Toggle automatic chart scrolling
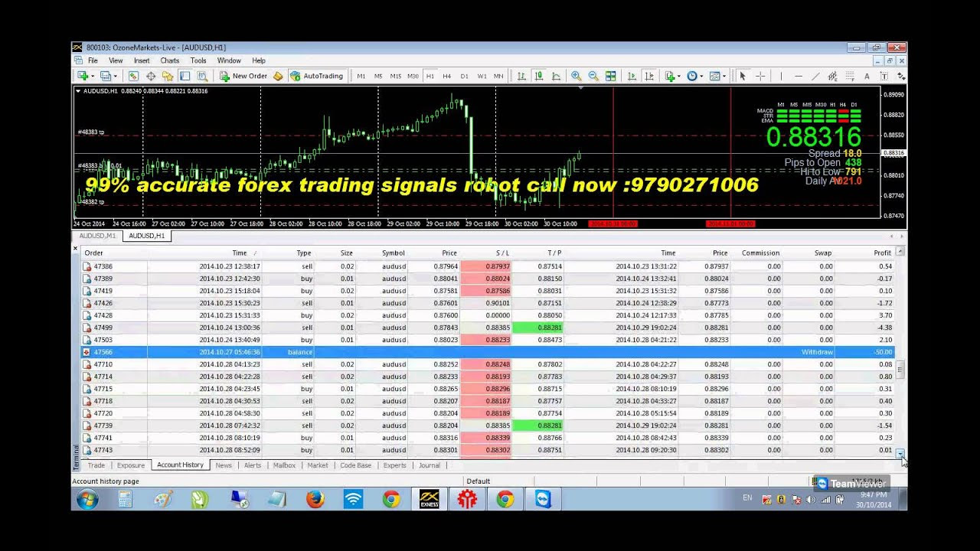 tap(632, 76)
